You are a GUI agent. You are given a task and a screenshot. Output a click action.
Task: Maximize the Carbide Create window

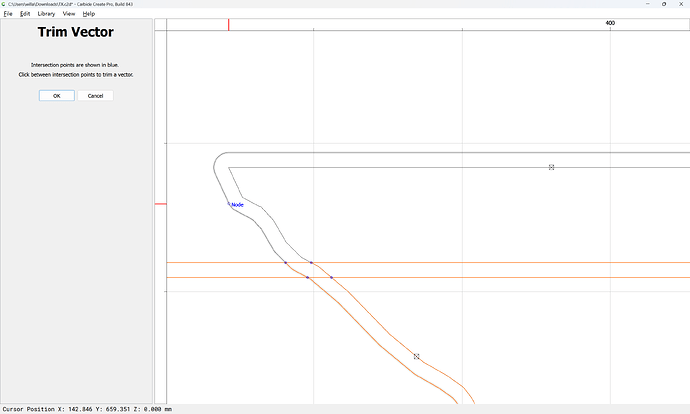(664, 4)
